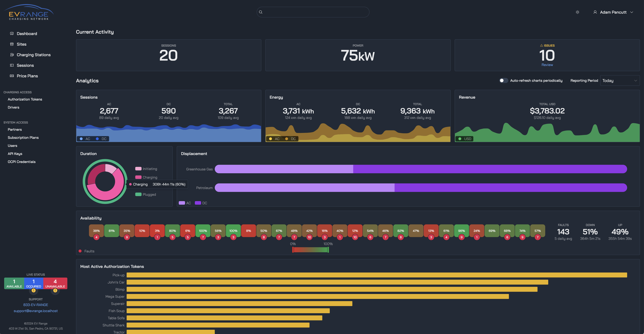Click the Review link under Issues
This screenshot has height=334, width=644.
[547, 65]
